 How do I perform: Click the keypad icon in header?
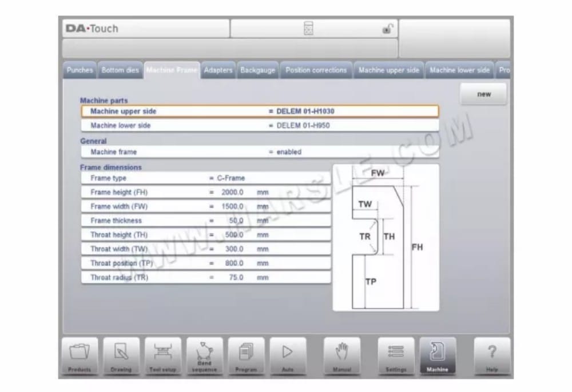tap(308, 29)
